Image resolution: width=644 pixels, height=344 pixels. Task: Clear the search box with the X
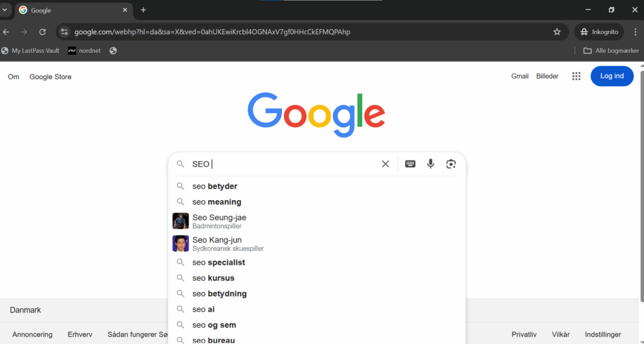click(x=386, y=164)
